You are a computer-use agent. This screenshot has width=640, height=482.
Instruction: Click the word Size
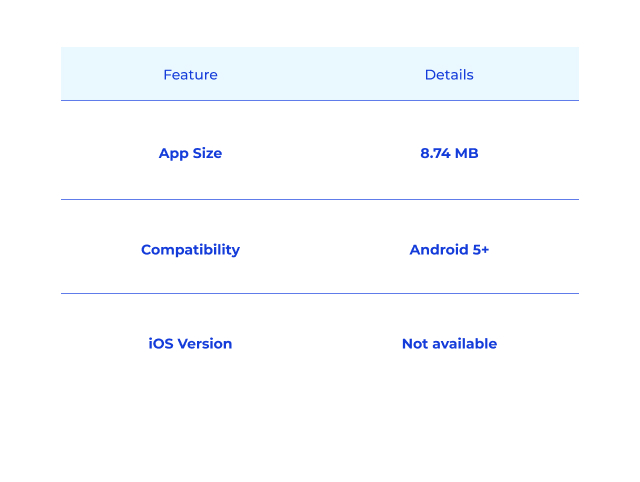coord(207,153)
